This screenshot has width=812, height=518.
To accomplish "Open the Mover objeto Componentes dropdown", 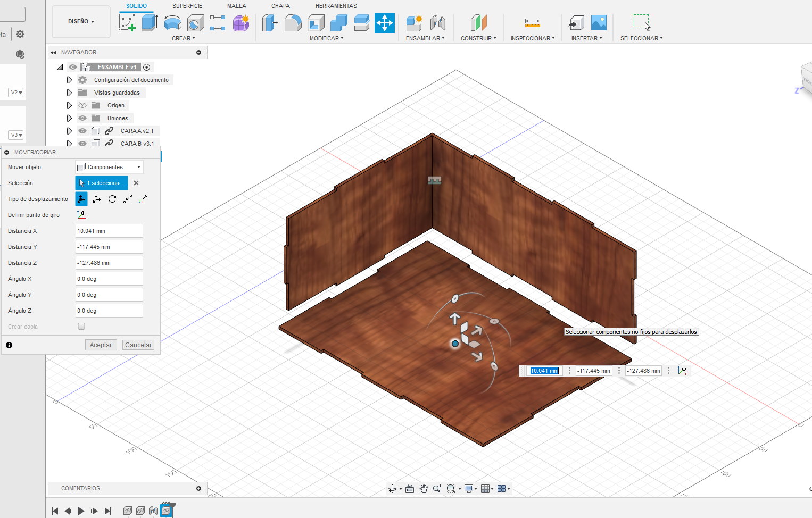I will point(109,167).
